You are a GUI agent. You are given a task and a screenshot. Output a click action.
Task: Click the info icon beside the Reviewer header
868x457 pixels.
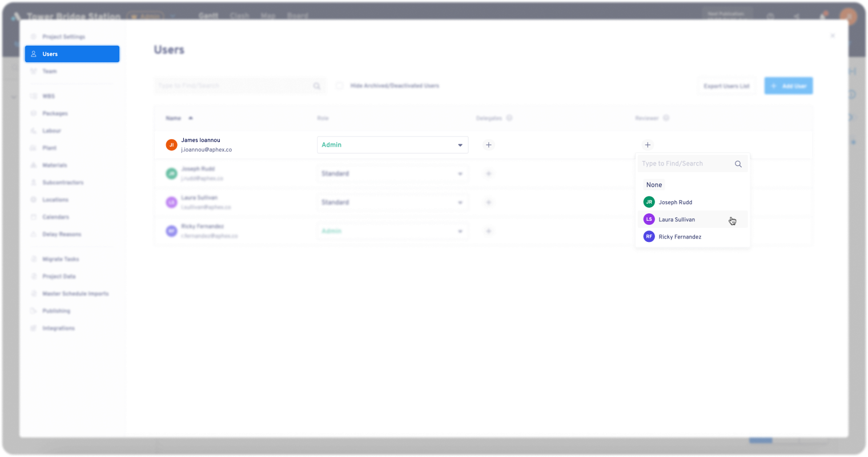point(666,118)
